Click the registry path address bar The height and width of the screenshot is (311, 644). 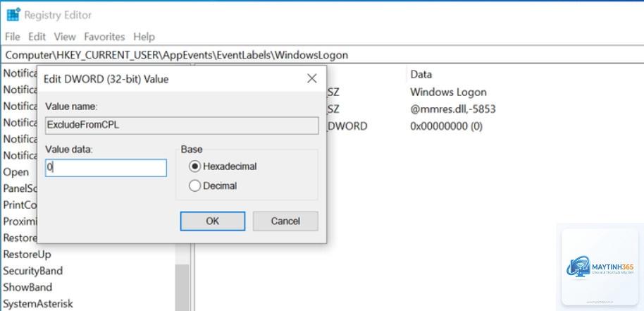coord(322,54)
